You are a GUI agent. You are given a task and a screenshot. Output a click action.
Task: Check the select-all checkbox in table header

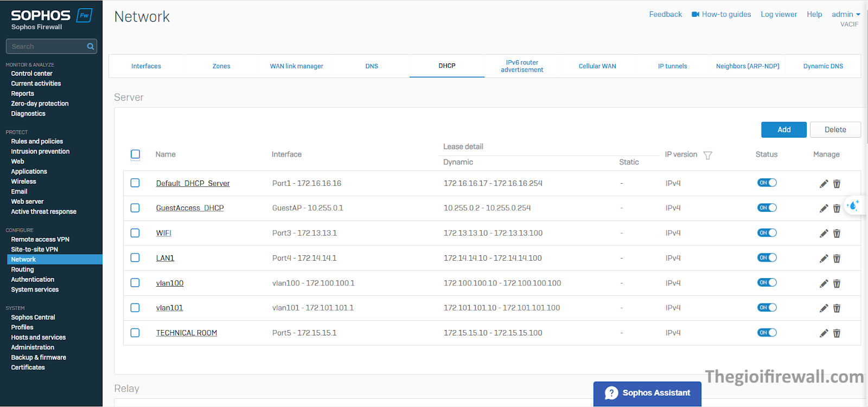(x=135, y=154)
